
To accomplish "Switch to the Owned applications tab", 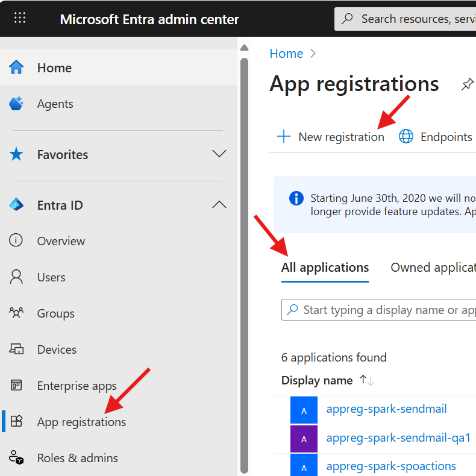I will click(x=433, y=268).
